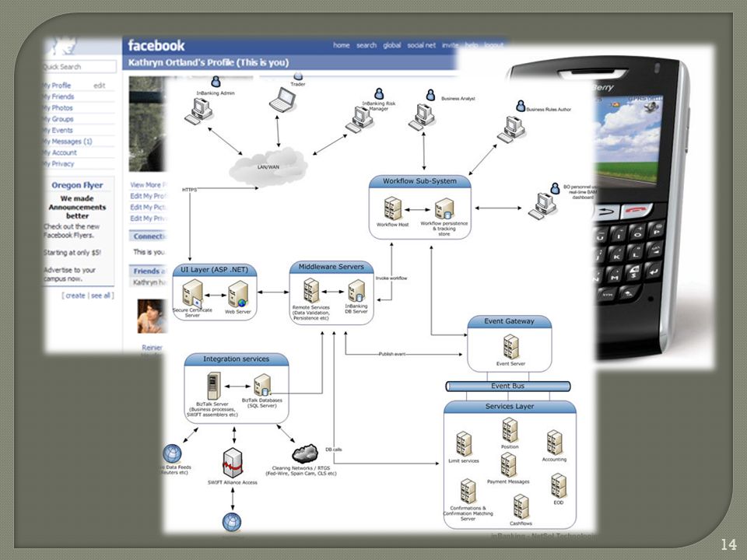Viewport: 747px width, 560px height.
Task: Click the EOD server icon
Action: [559, 485]
